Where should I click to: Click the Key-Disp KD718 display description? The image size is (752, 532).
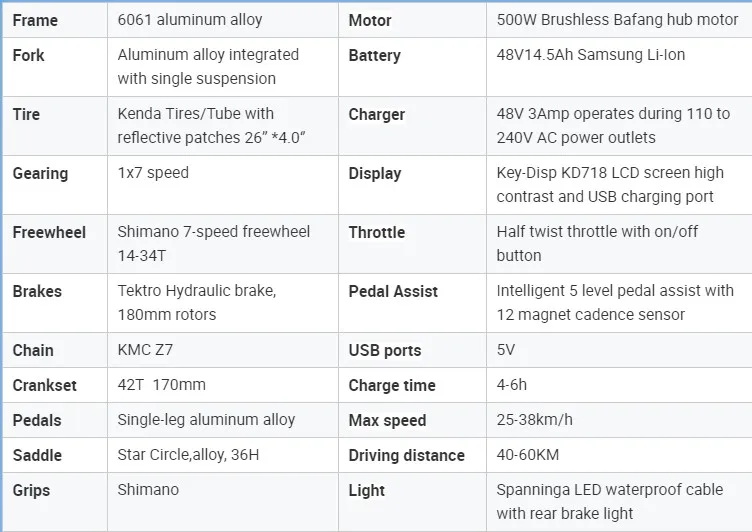[x=609, y=185]
